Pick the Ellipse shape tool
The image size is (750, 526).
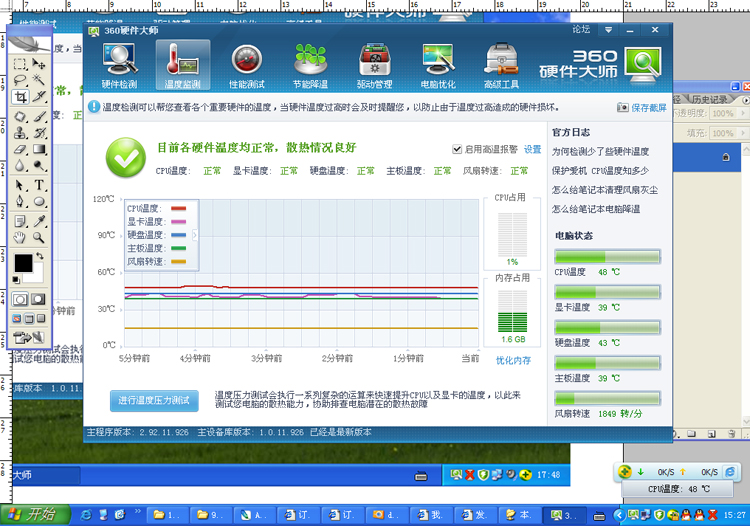(x=39, y=201)
